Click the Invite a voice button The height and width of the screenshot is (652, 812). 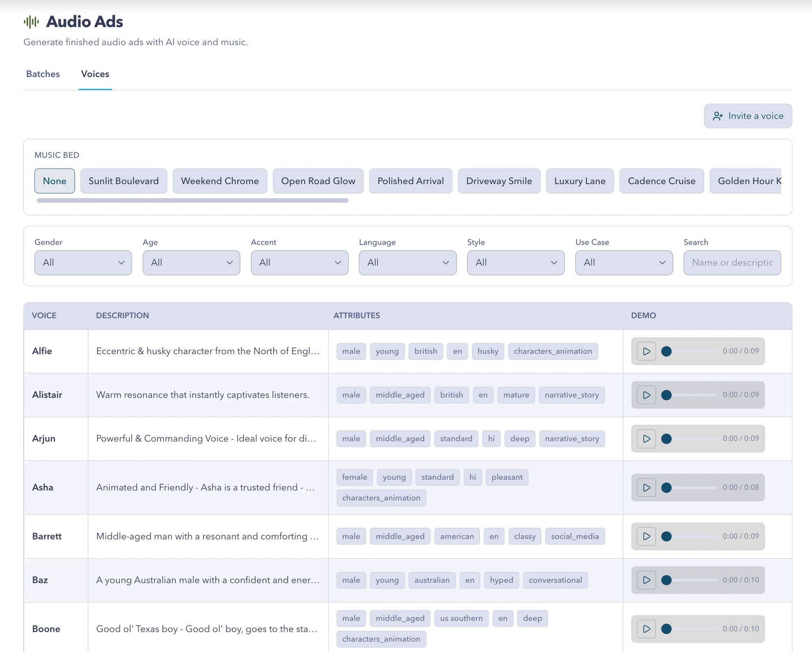coord(748,116)
